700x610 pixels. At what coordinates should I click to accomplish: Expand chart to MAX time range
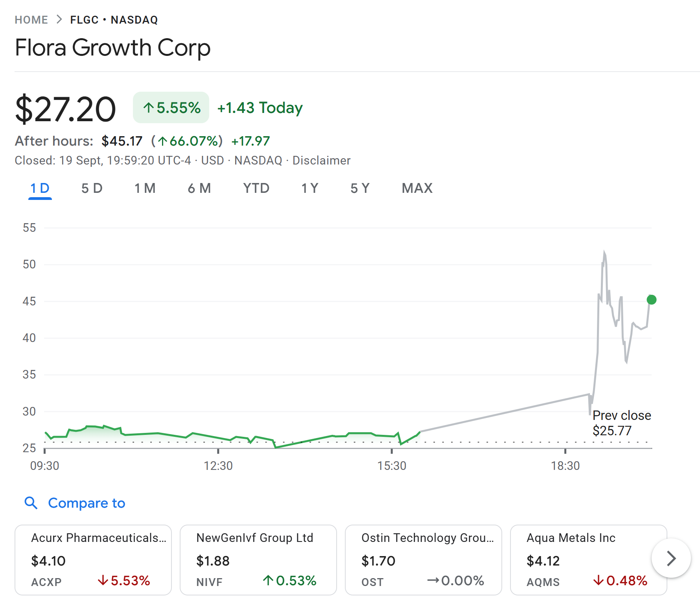pyautogui.click(x=416, y=188)
